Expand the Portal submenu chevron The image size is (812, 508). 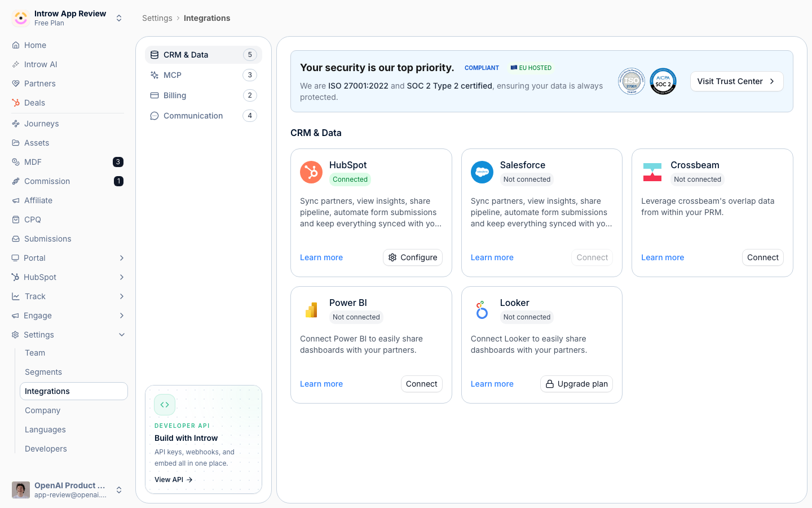tap(122, 258)
